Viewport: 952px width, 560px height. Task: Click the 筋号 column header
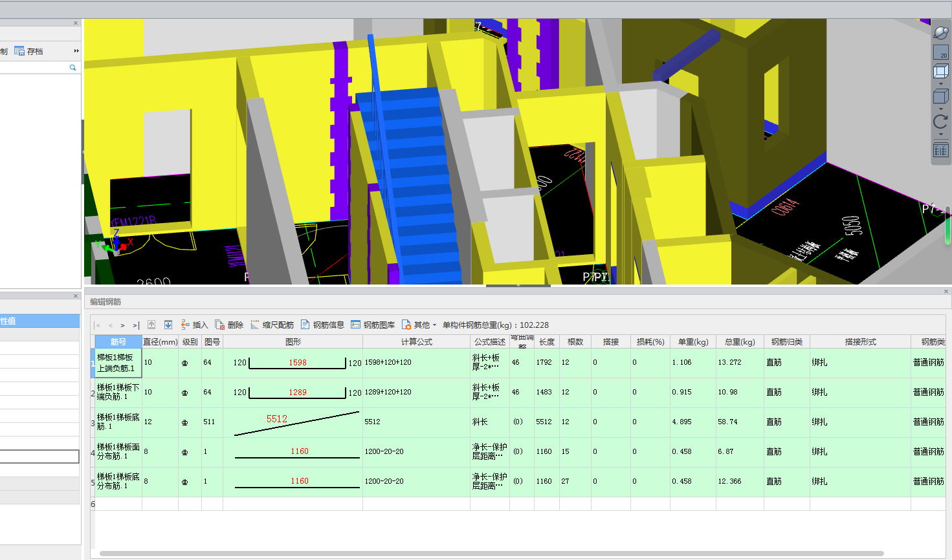coord(118,342)
